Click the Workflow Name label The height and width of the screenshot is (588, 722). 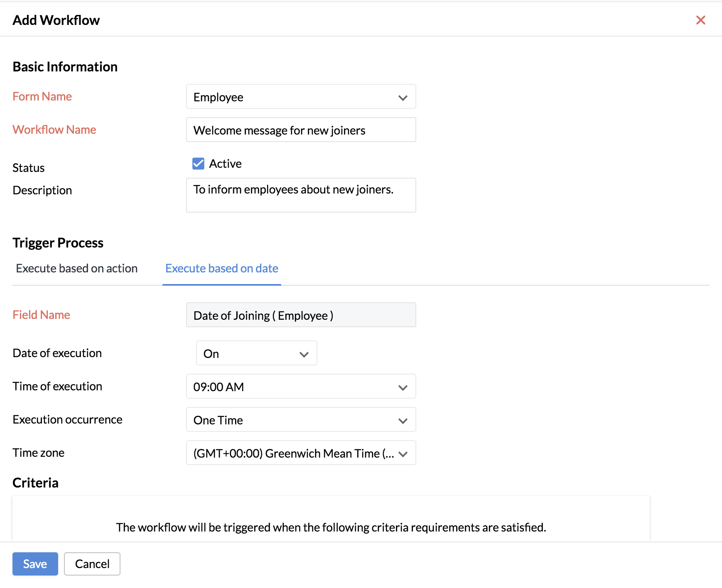tap(54, 130)
